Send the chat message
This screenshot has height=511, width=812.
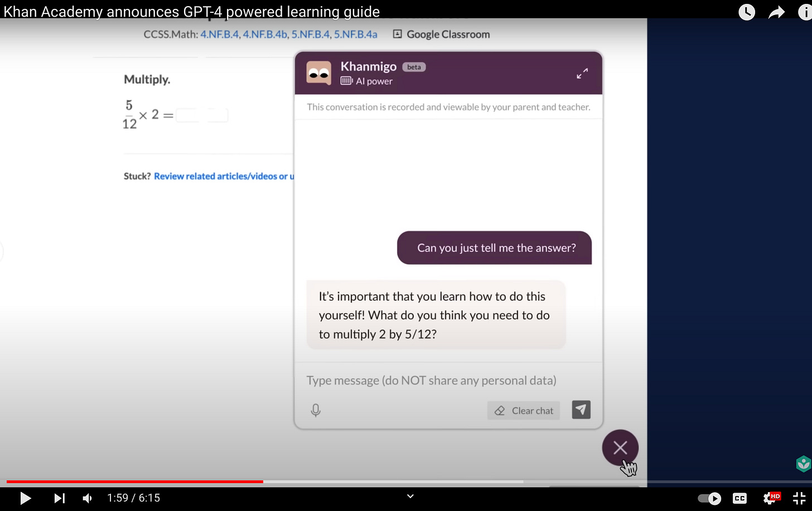pyautogui.click(x=581, y=410)
